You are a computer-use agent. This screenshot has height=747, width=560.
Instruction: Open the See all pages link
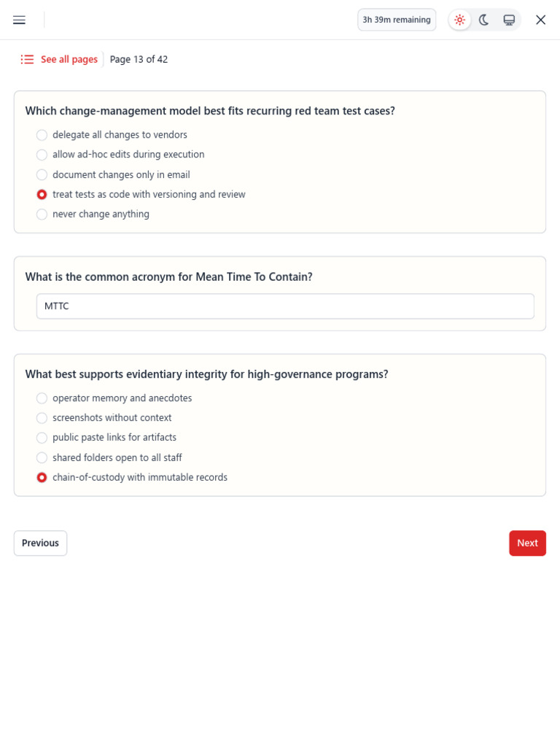69,60
